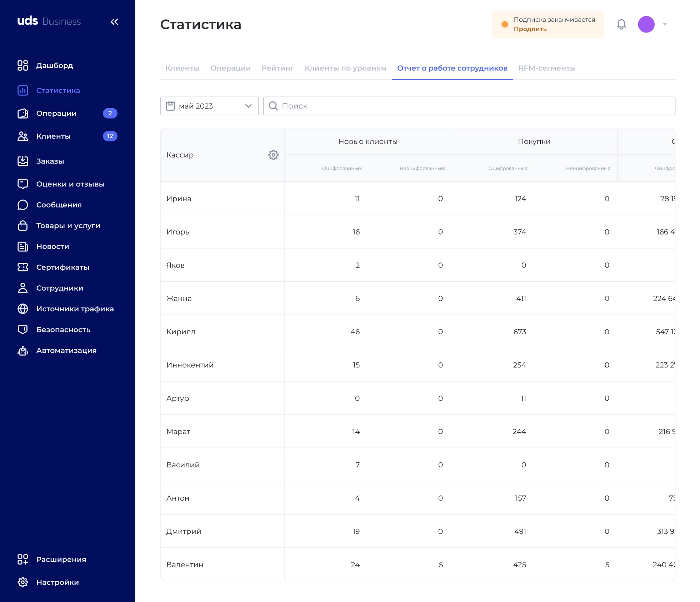Expand the май 2023 date dropdown
This screenshot has height=602, width=700.
209,106
